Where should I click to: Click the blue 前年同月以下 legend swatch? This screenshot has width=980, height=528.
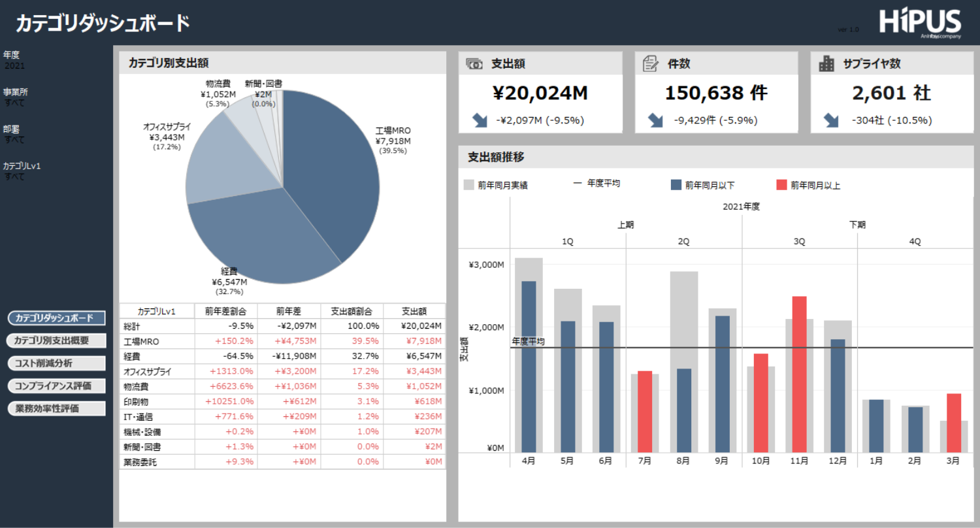(676, 185)
